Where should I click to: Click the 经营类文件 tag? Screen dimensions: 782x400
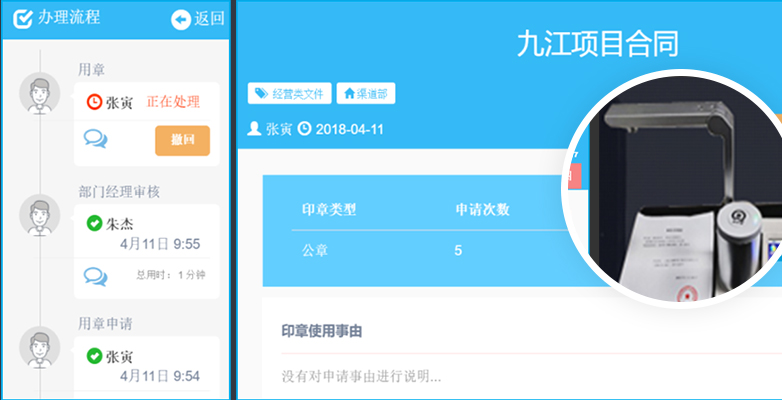[289, 94]
